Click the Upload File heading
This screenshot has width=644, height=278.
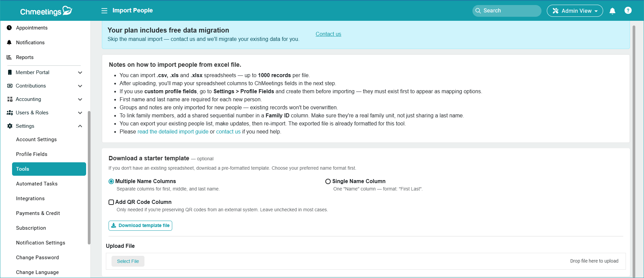[120, 246]
